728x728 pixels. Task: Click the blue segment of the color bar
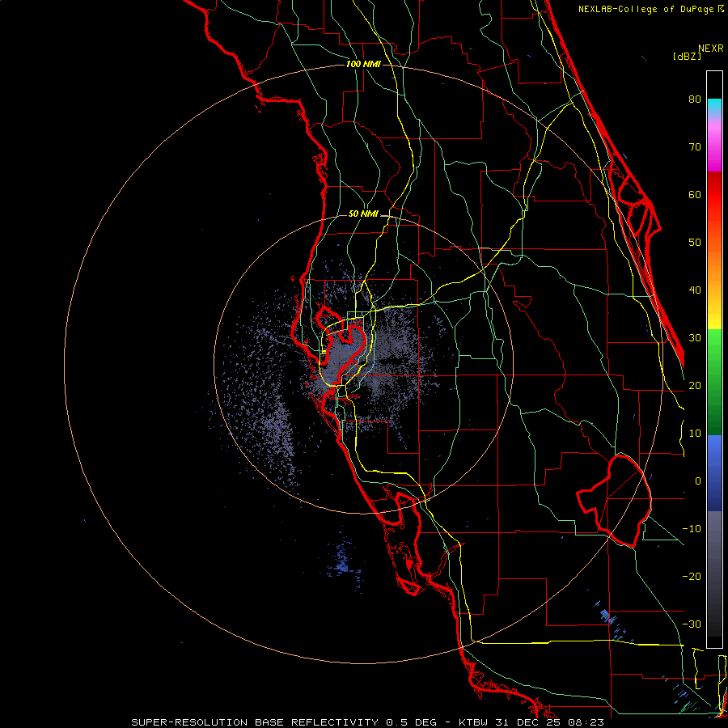tap(714, 472)
